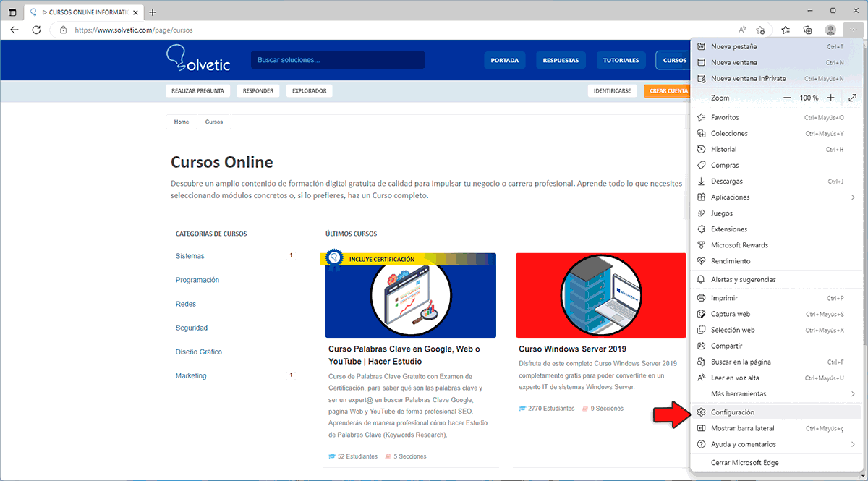
Task: Expand Ayuda y comentarios submenu
Action: point(776,444)
